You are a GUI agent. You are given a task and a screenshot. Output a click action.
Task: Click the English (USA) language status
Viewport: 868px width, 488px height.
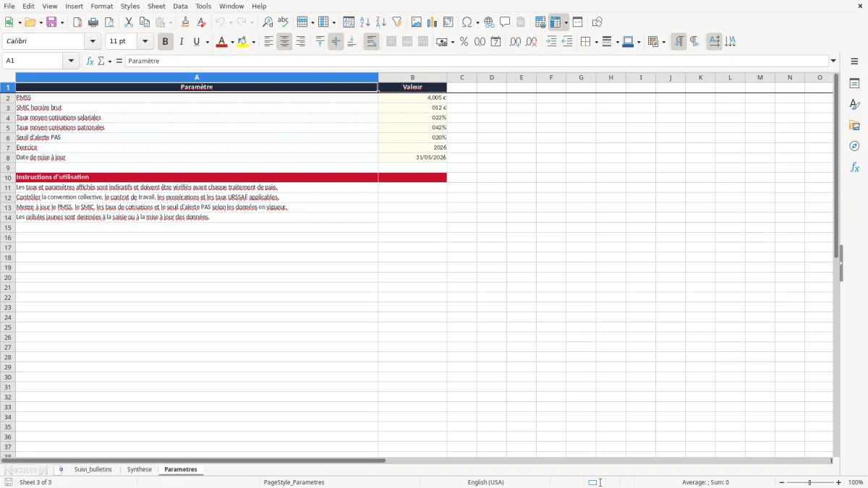(x=485, y=482)
